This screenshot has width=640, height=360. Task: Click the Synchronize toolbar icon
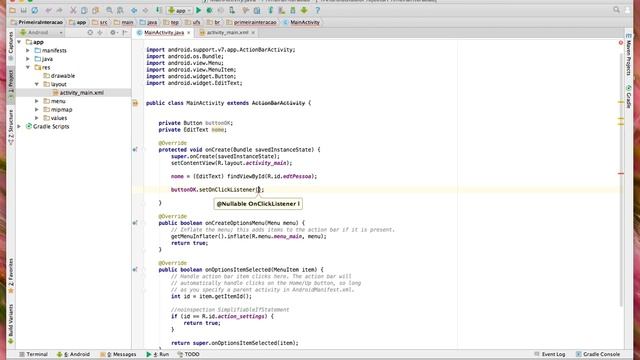pyautogui.click(x=35, y=10)
